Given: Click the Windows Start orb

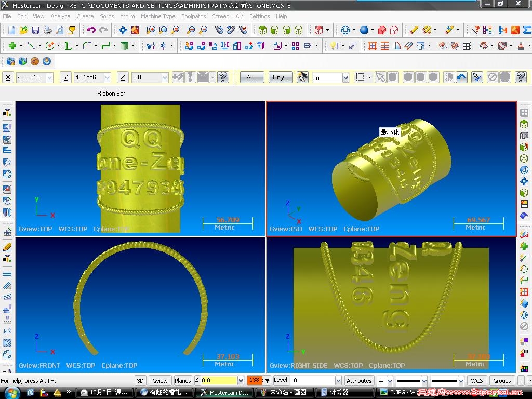Looking at the screenshot, I should pos(11,393).
